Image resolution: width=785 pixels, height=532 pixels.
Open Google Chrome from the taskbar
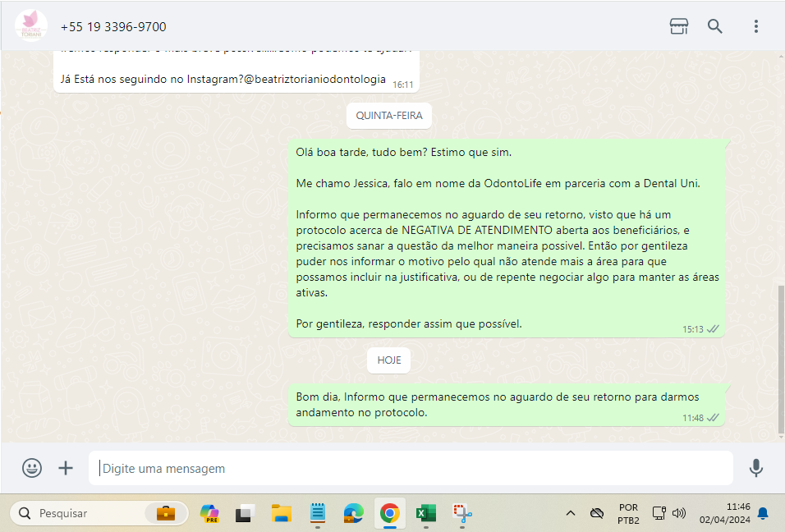(389, 513)
